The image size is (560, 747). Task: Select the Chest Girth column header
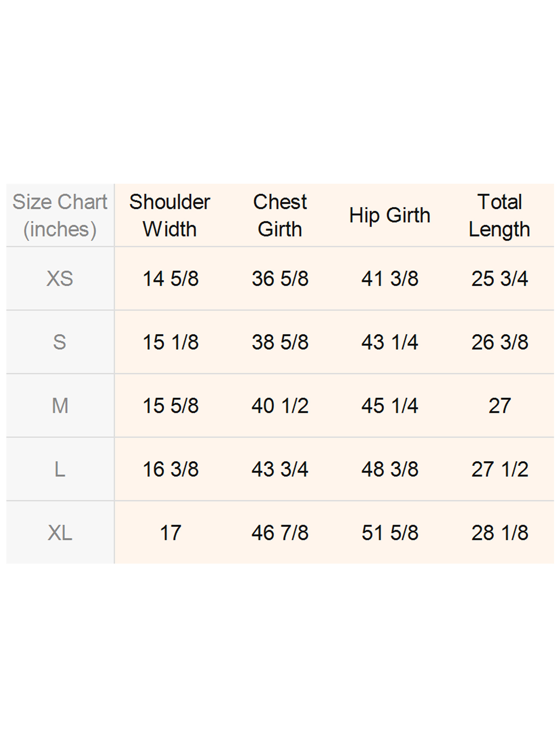tap(280, 216)
